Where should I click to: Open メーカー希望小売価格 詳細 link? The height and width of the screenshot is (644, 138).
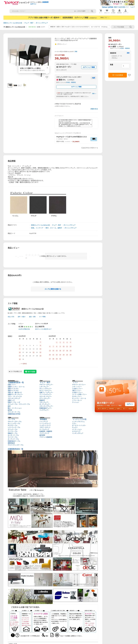76,52
